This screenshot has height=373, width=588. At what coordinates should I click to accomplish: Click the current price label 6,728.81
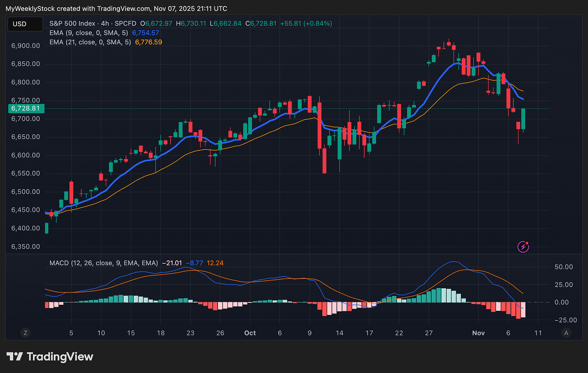pyautogui.click(x=26, y=109)
